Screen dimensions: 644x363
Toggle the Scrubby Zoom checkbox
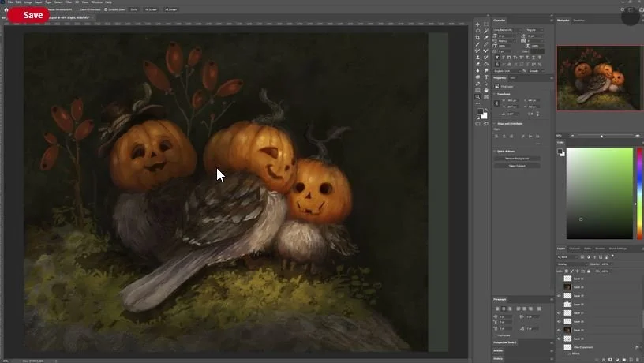107,9
